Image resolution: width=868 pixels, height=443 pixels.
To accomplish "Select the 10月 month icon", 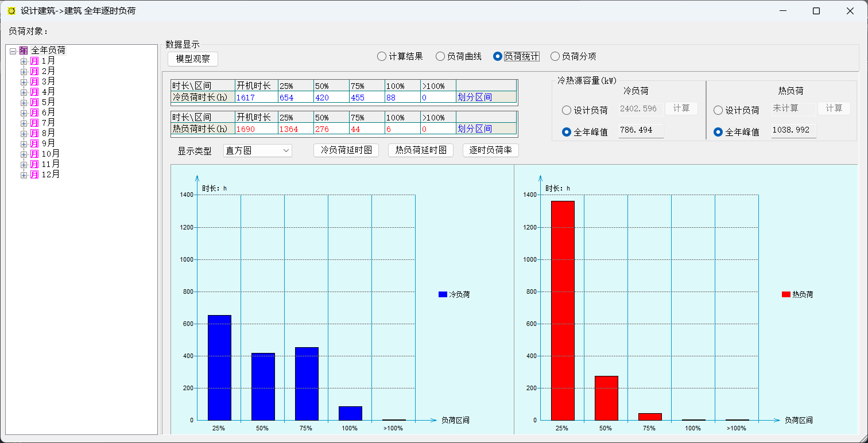I will (34, 154).
